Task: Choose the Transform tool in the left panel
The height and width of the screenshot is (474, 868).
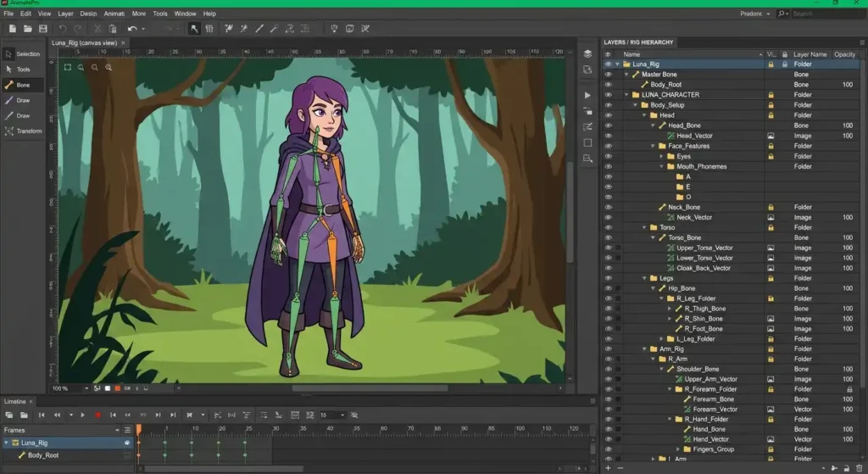Action: 23,131
